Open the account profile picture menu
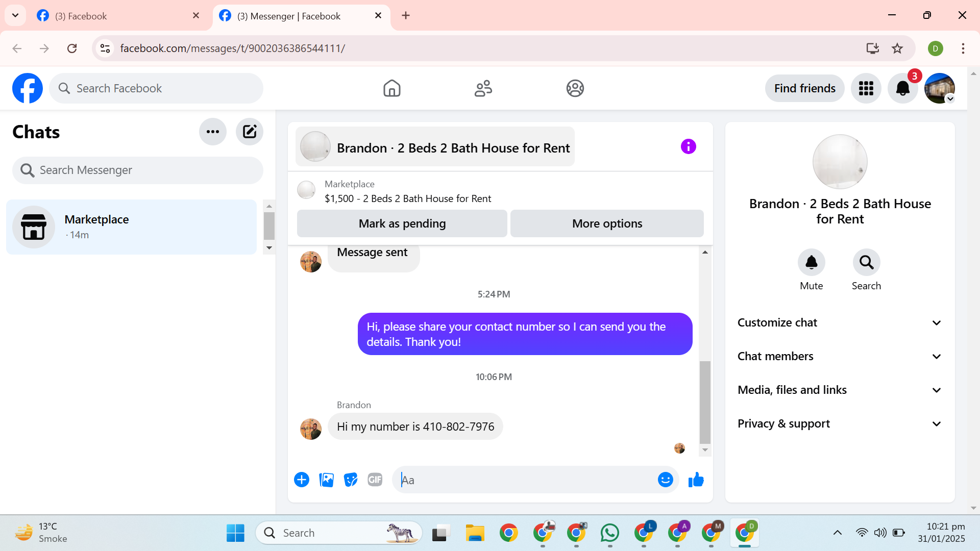This screenshot has height=551, width=980. pos(939,88)
